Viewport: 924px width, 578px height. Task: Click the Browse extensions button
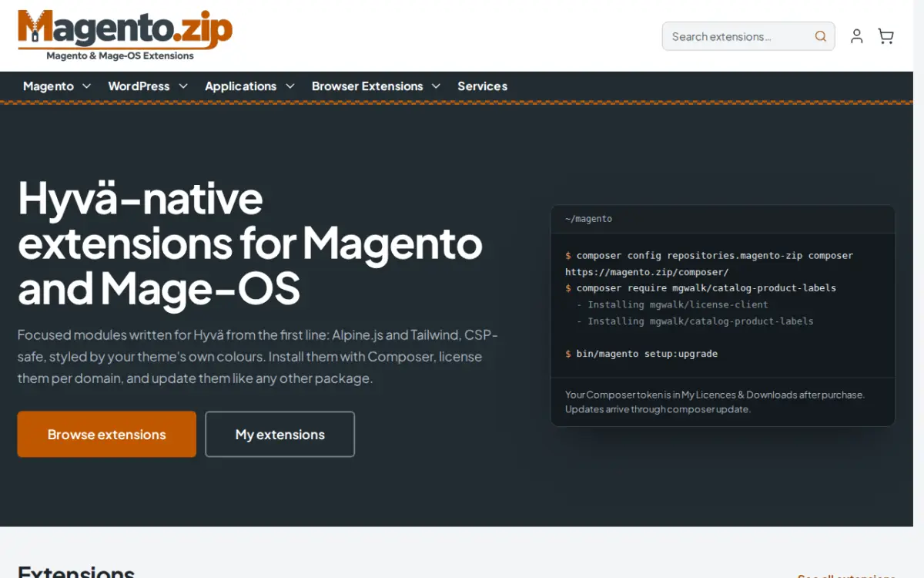click(x=107, y=434)
